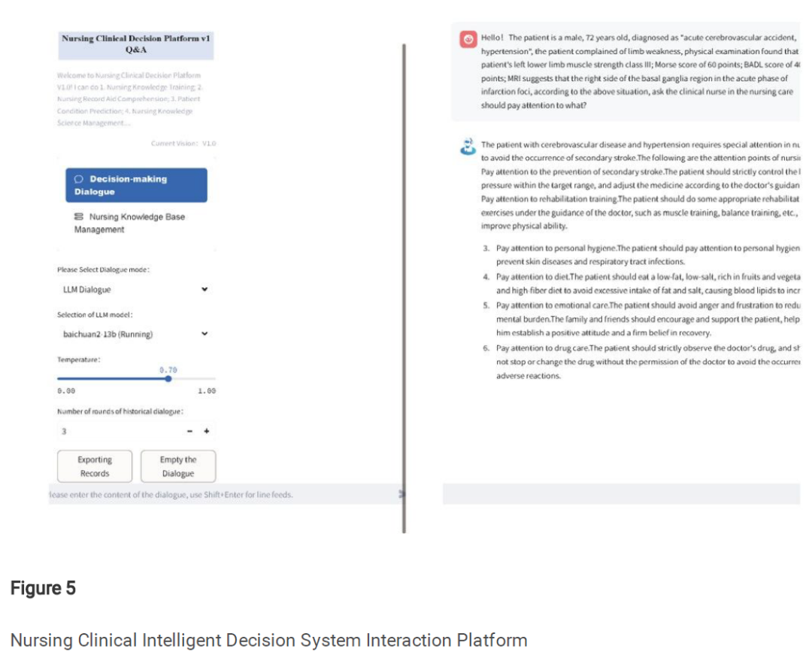Click the red user avatar icon
The height and width of the screenshot is (661, 812).
click(x=468, y=39)
